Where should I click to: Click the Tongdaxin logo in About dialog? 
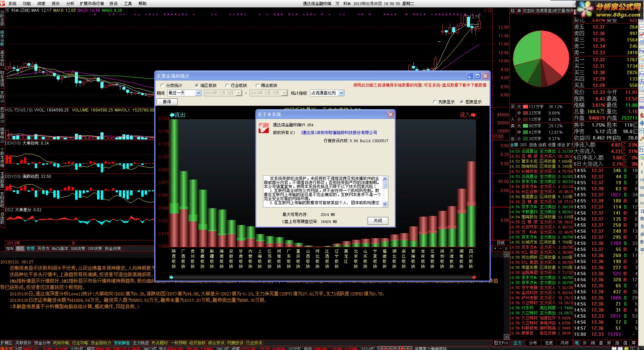pos(263,128)
